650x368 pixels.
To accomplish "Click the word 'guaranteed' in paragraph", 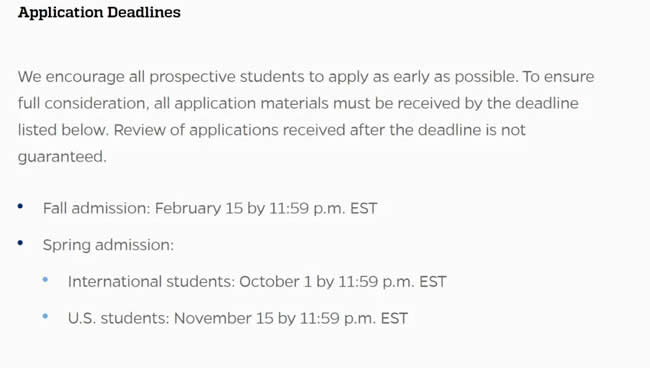I will click(62, 157).
